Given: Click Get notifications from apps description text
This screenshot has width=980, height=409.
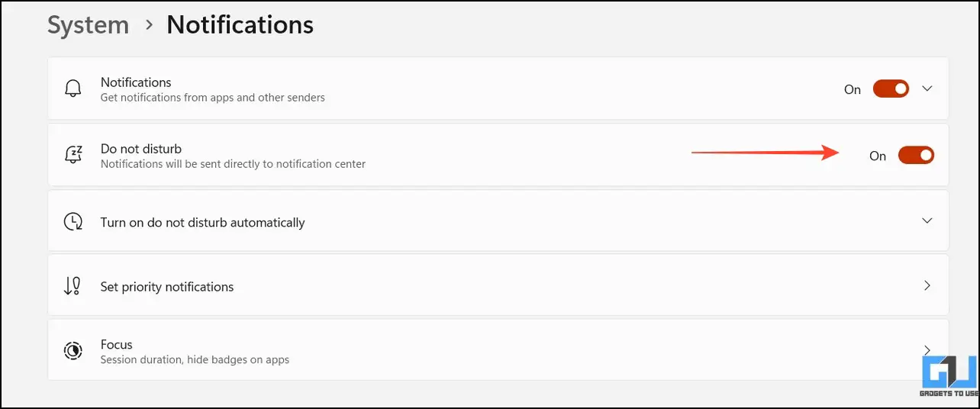Looking at the screenshot, I should pos(213,98).
